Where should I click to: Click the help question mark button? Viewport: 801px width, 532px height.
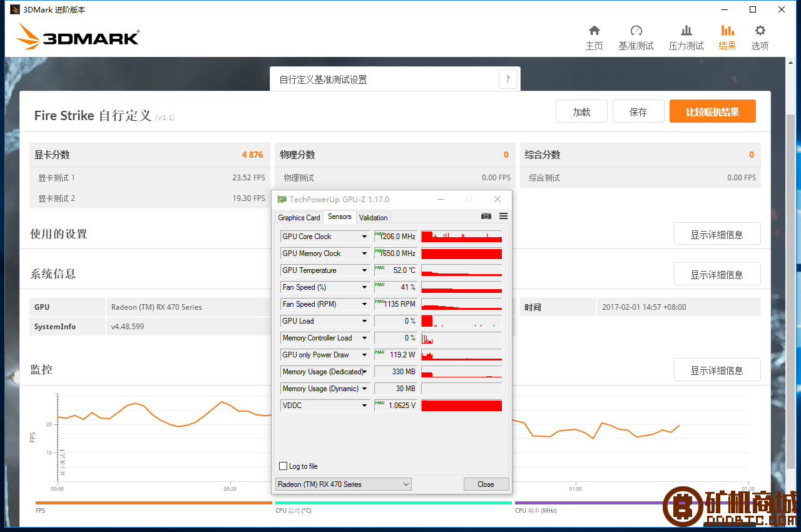click(x=508, y=79)
